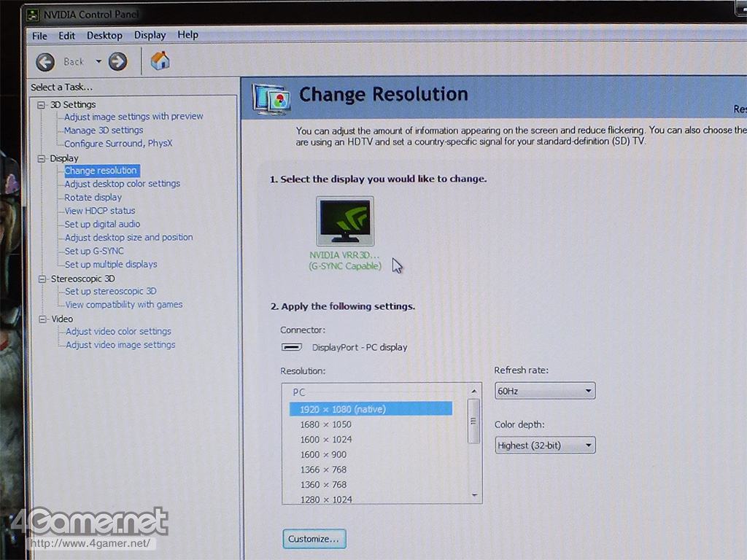747x560 pixels.
Task: Click the Back arrow button
Action: [45, 62]
